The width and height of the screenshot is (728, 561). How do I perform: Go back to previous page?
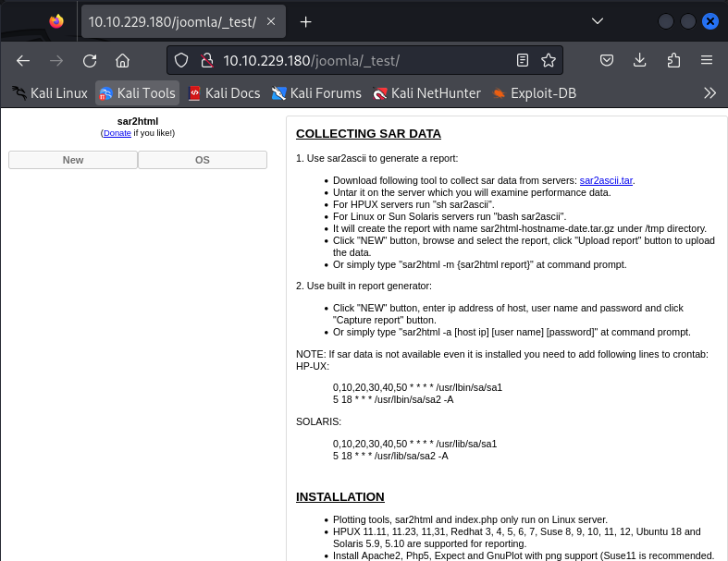(23, 60)
